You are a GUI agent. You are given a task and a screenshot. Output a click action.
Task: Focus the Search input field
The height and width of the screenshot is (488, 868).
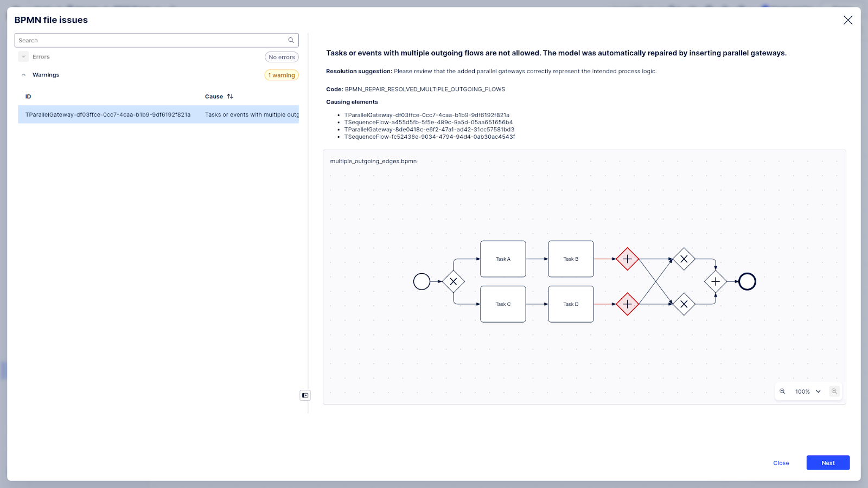pos(152,40)
